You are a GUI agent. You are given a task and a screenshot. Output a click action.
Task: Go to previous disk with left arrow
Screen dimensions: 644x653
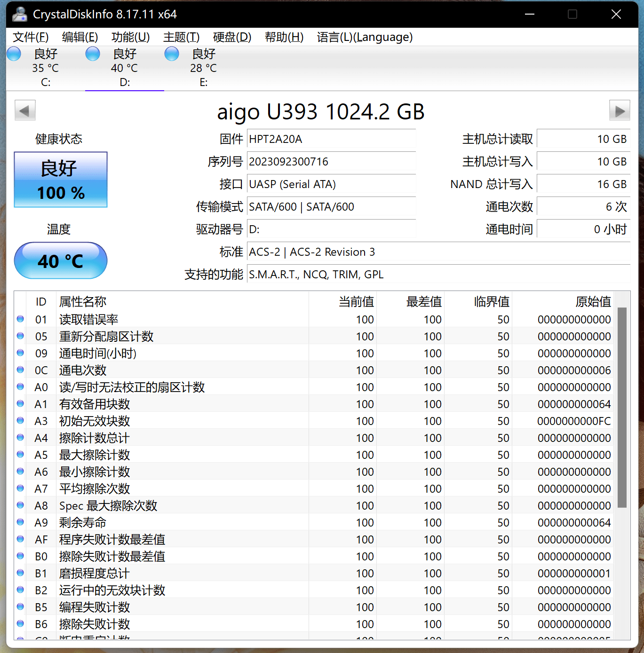pos(25,111)
